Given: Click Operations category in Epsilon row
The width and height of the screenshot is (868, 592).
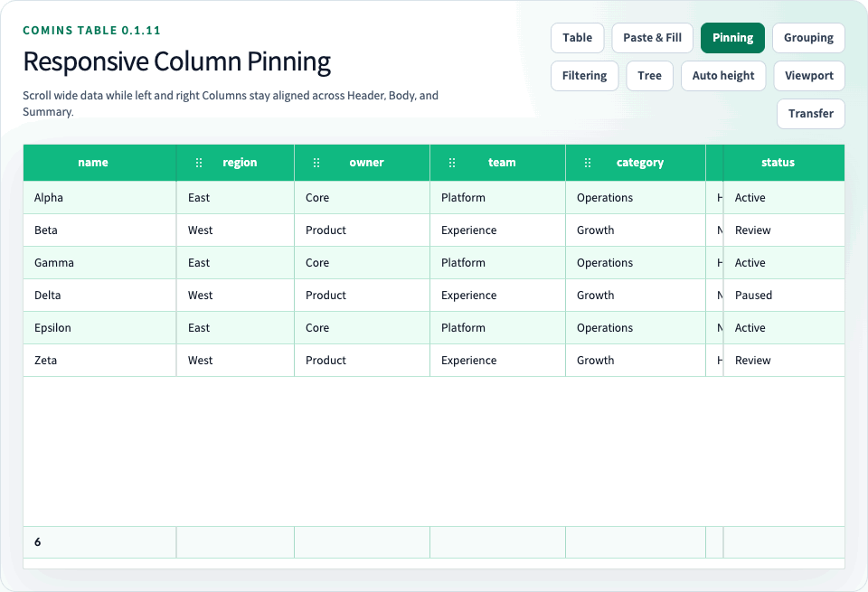Looking at the screenshot, I should click(x=636, y=328).
